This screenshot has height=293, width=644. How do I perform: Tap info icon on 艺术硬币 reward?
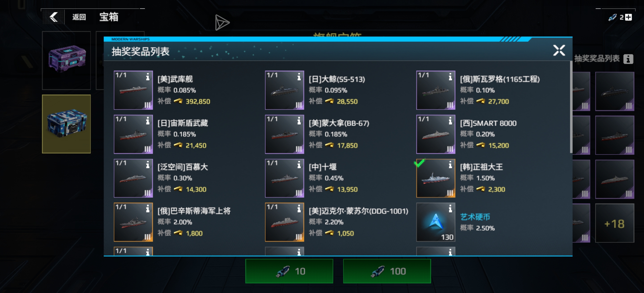click(x=450, y=209)
